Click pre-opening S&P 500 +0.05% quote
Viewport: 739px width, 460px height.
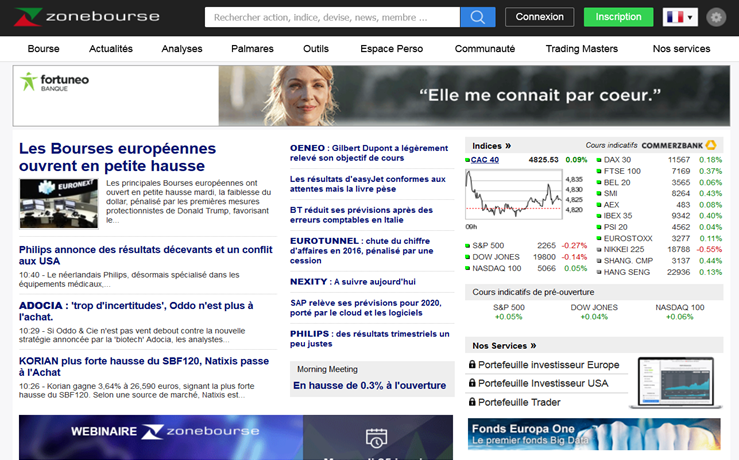pyautogui.click(x=509, y=312)
